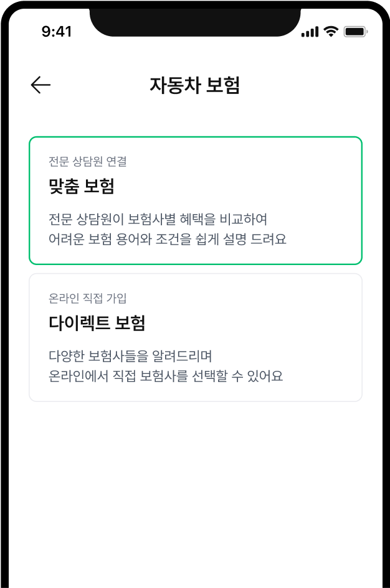390x588 pixels.
Task: Tap the line 온라인에서 직접 보험사를 선택할 수 있어요
Action: point(166,376)
